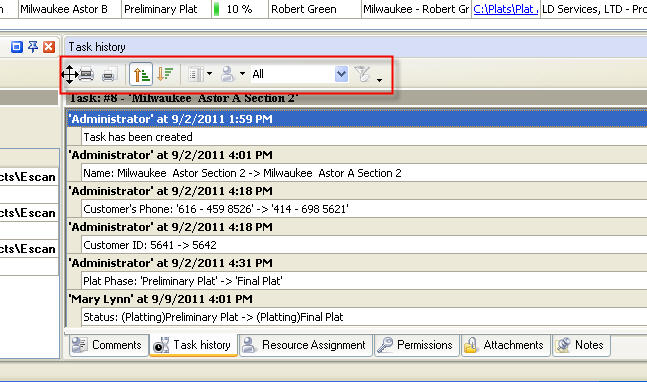Click the lock icon on Attachments tab
Viewport: 647px width, 382px height.
coord(471,345)
